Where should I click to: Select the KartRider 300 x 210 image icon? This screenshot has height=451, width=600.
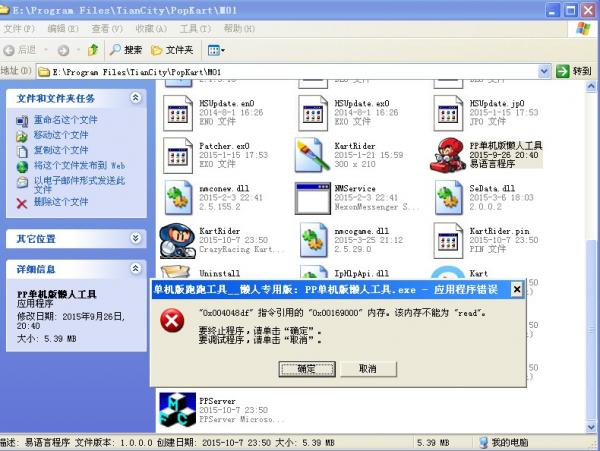click(x=312, y=155)
